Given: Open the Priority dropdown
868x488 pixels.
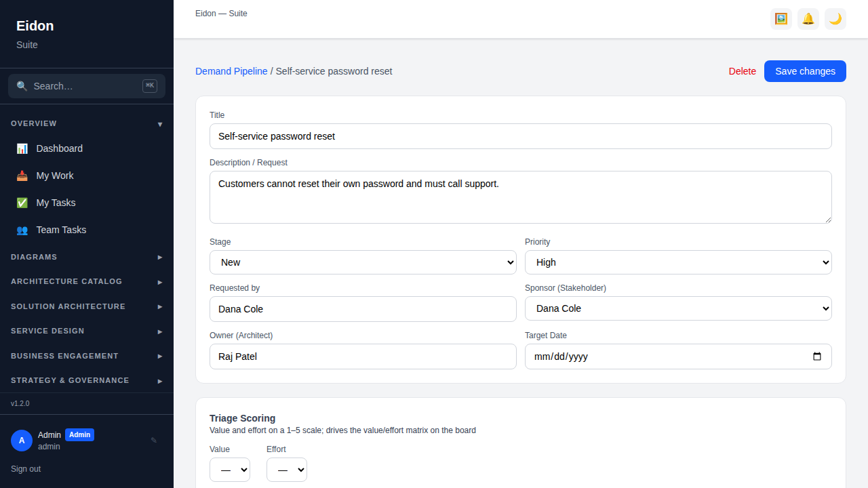Looking at the screenshot, I should [678, 262].
